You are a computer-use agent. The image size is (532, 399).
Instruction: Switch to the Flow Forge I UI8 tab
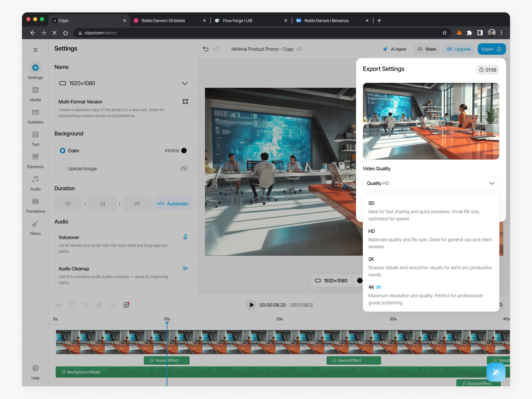(x=237, y=21)
